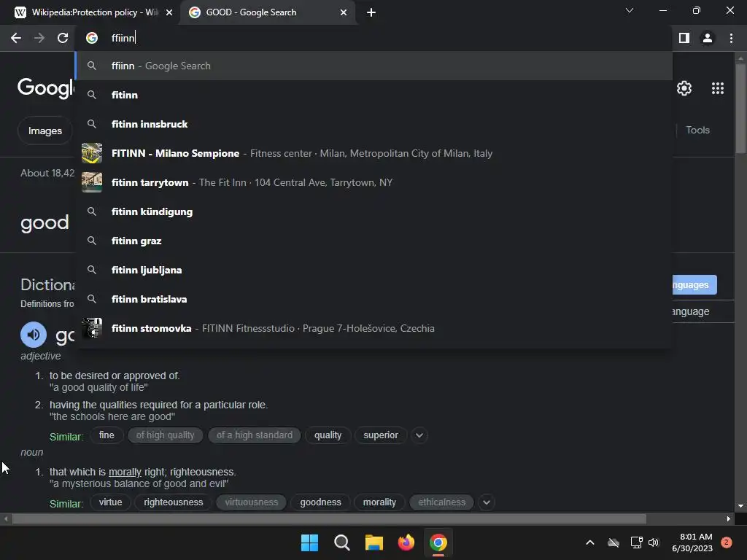Close the Wikipedia Protection policy tab
747x560 pixels.
[x=169, y=12]
